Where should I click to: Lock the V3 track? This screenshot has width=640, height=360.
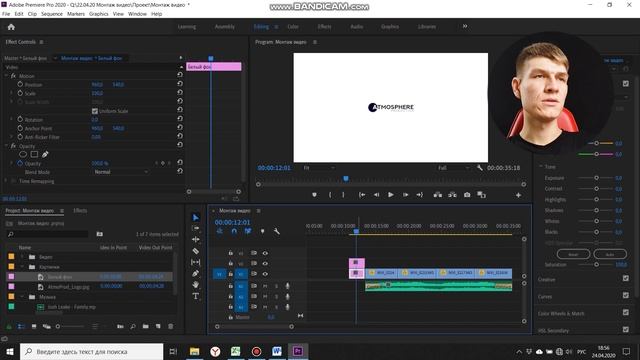pyautogui.click(x=231, y=253)
